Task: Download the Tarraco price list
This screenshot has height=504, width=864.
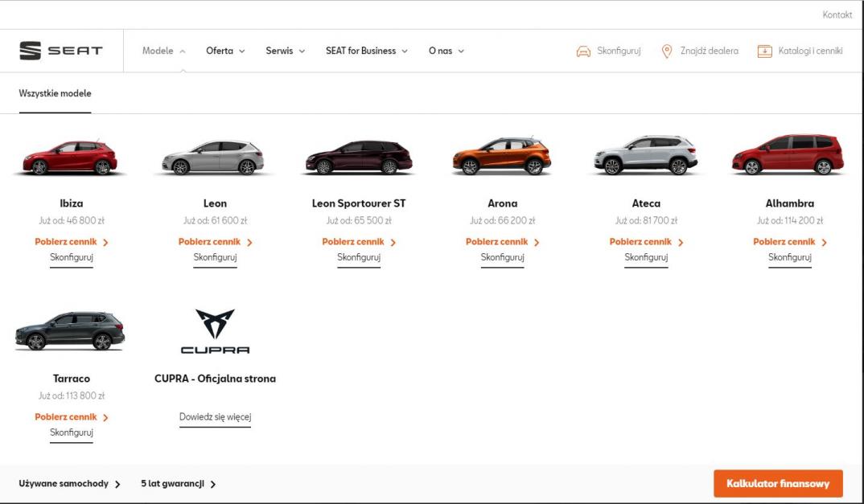Action: [66, 417]
